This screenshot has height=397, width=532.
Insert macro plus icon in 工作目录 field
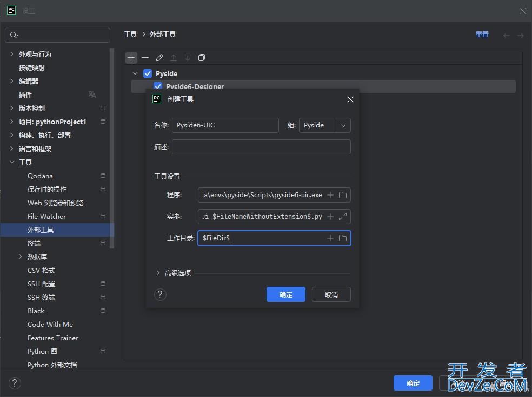point(330,238)
